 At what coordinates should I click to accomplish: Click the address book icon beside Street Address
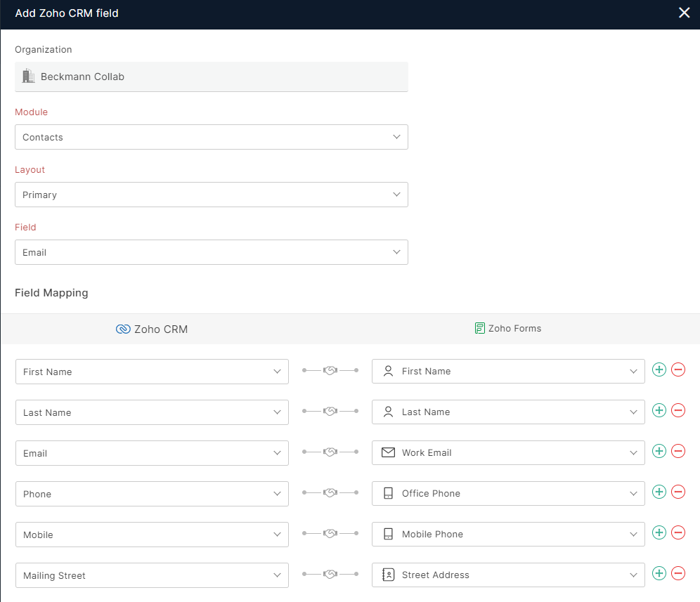click(x=388, y=575)
